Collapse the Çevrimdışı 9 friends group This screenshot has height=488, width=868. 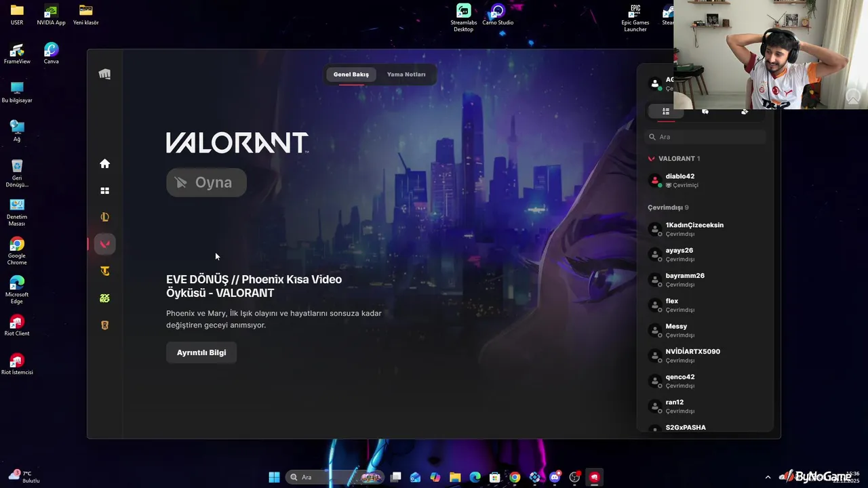coord(668,207)
